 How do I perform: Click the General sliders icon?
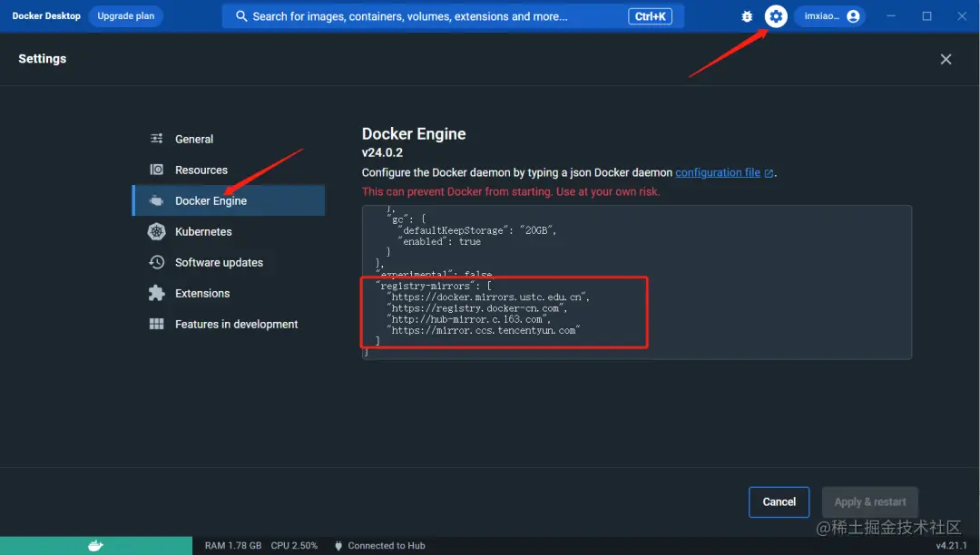pyautogui.click(x=157, y=139)
